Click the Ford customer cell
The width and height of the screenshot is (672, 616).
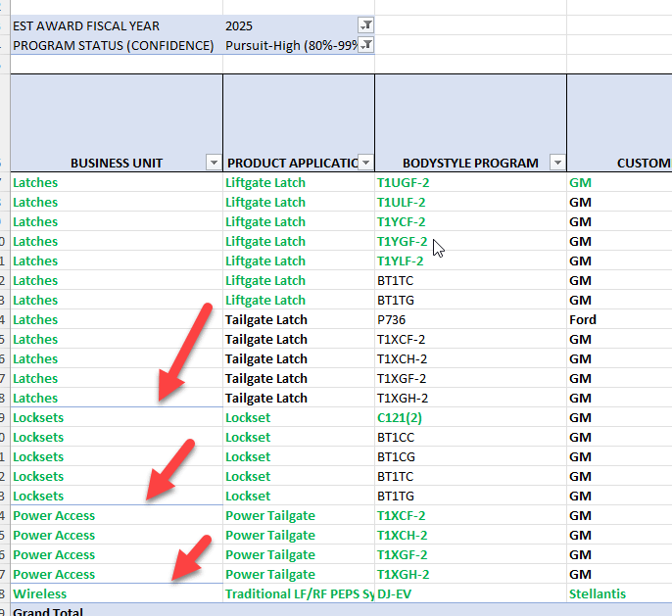pos(583,319)
